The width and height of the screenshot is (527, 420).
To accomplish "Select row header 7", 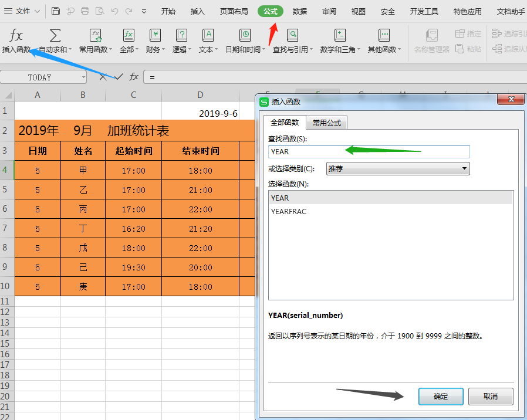I will coord(7,228).
